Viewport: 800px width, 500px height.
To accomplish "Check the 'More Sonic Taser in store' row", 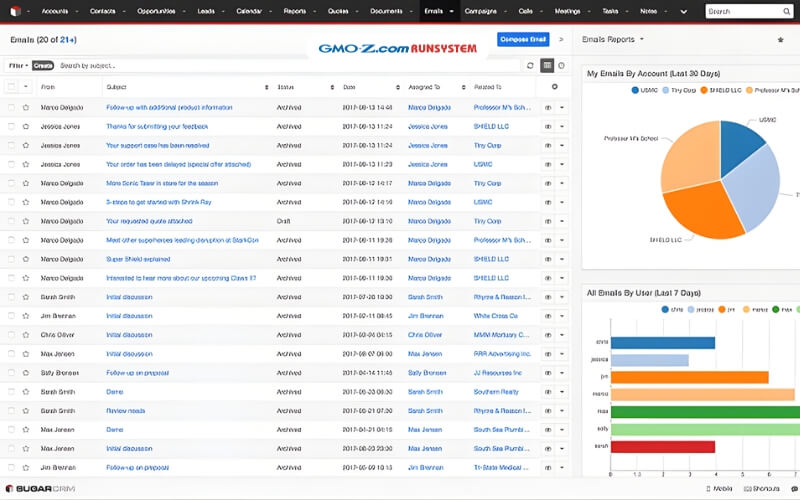I will tap(11, 183).
